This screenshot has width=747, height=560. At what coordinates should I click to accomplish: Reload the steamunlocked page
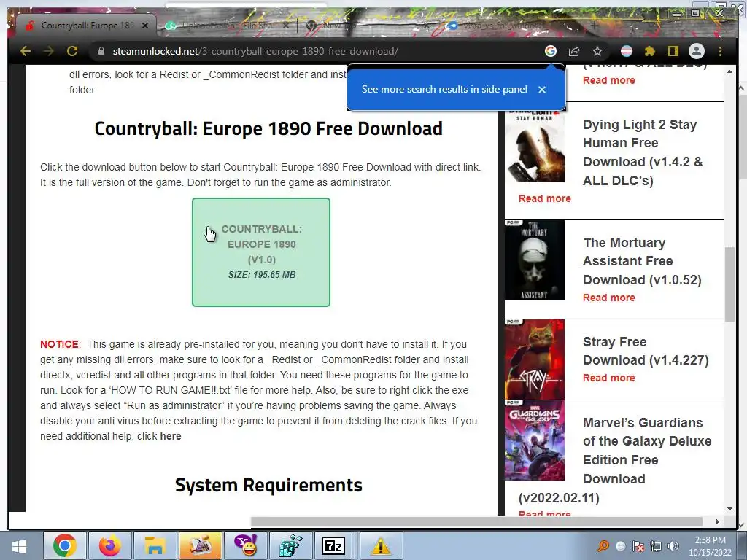pyautogui.click(x=72, y=51)
